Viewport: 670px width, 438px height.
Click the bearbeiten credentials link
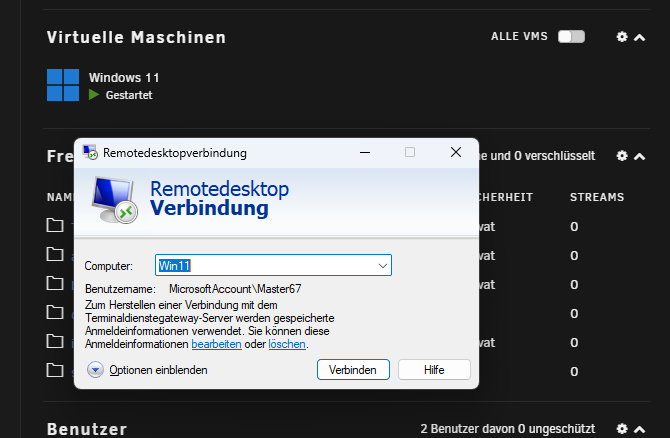[x=217, y=344]
